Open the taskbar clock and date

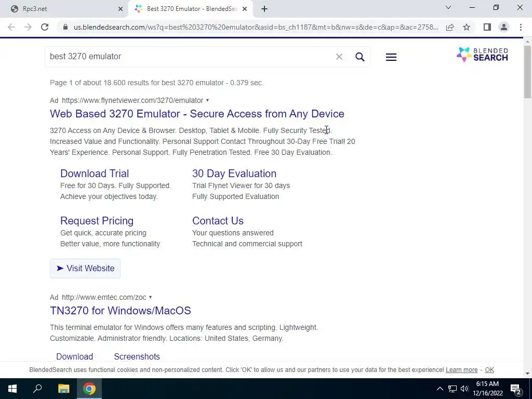point(487,389)
